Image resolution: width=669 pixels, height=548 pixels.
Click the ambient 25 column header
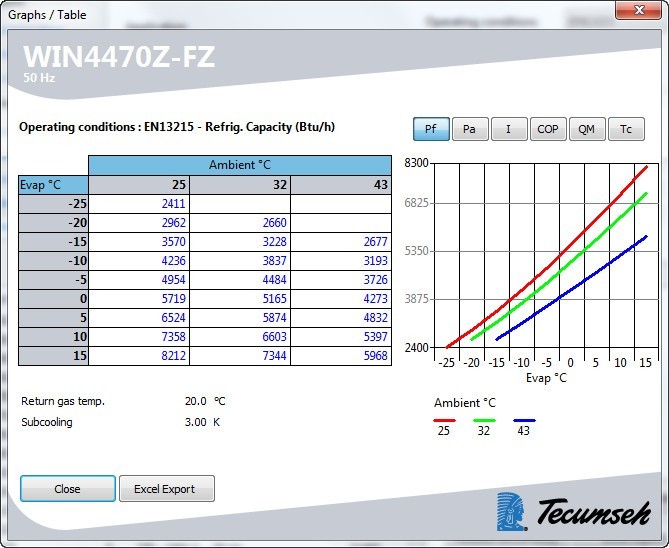coord(139,185)
